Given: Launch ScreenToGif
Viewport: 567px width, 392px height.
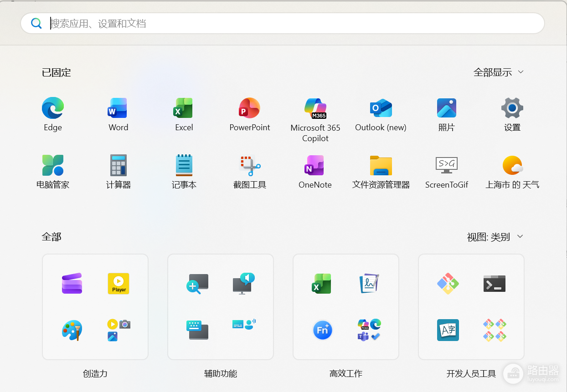Looking at the screenshot, I should (x=447, y=165).
